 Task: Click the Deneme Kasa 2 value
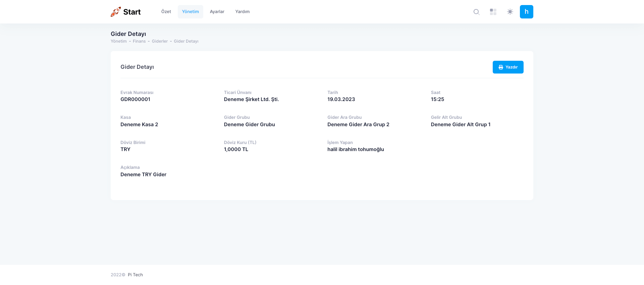coord(139,125)
